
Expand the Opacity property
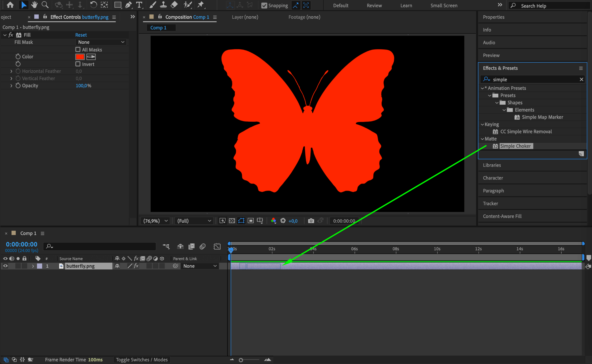click(11, 86)
